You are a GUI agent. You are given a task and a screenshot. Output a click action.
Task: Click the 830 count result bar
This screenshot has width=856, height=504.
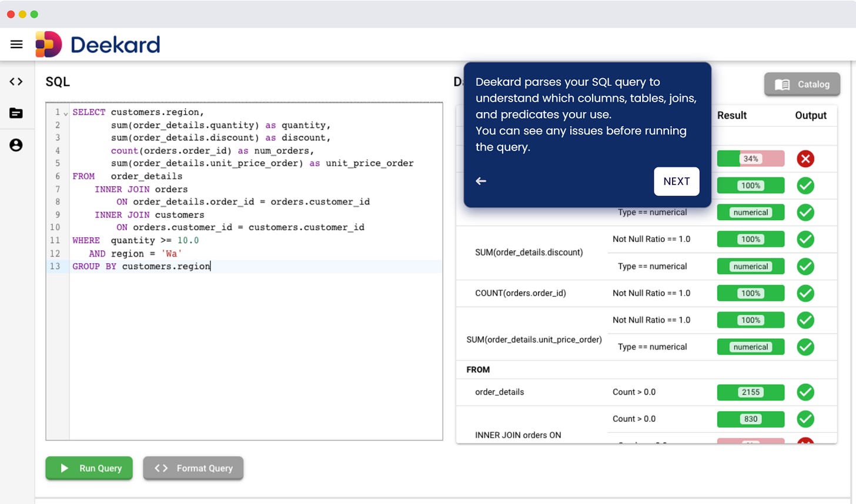point(751,419)
